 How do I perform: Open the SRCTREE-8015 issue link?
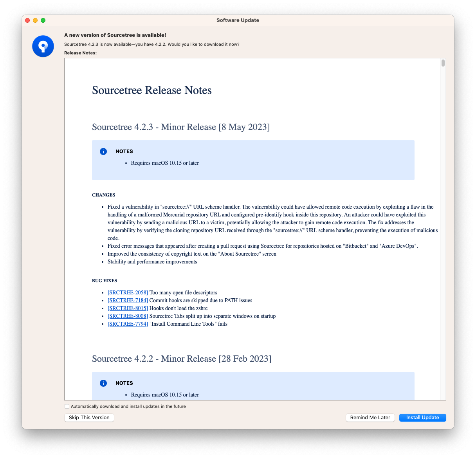pos(128,308)
